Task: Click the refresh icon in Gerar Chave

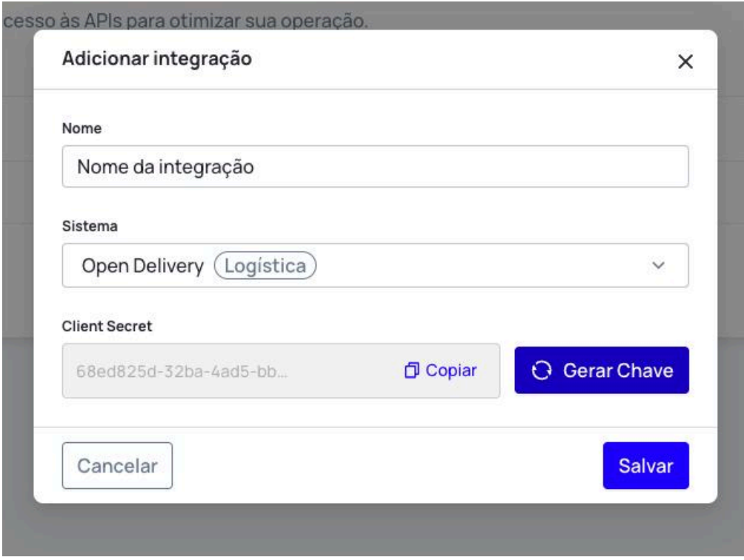Action: [543, 370]
